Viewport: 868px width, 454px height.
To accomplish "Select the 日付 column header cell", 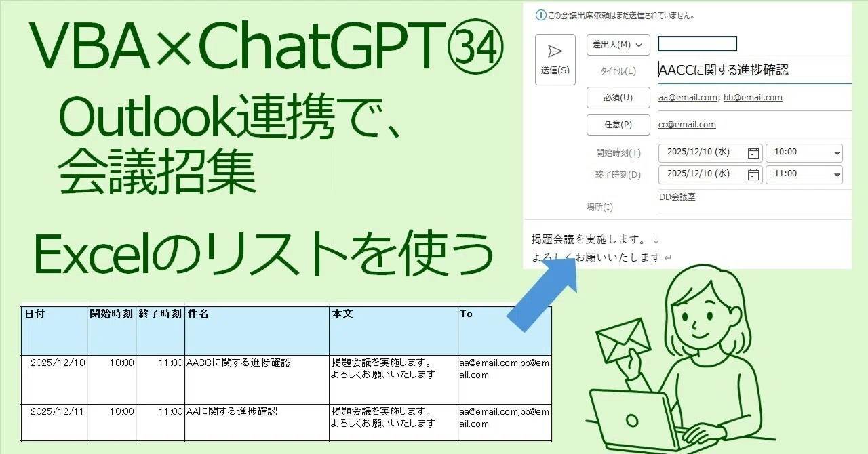I will 55,331.
